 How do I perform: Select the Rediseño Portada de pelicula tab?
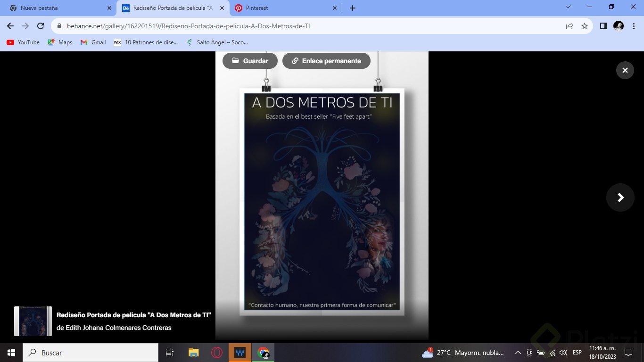point(173,8)
